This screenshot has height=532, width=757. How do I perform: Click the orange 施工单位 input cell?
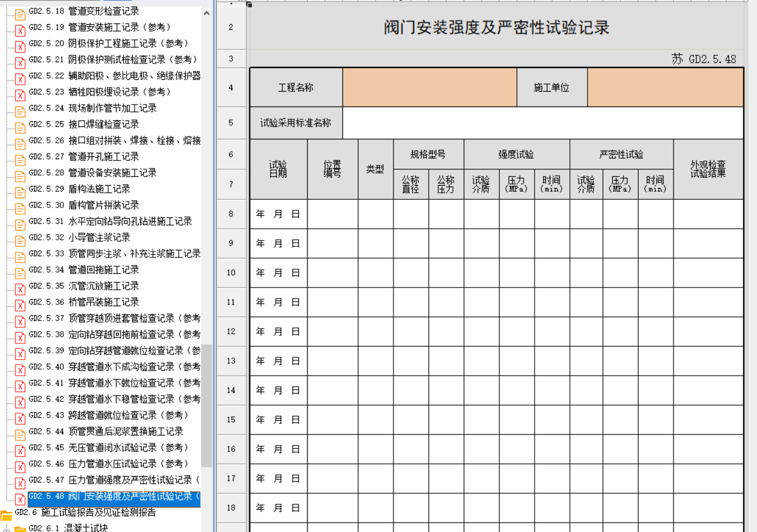665,88
